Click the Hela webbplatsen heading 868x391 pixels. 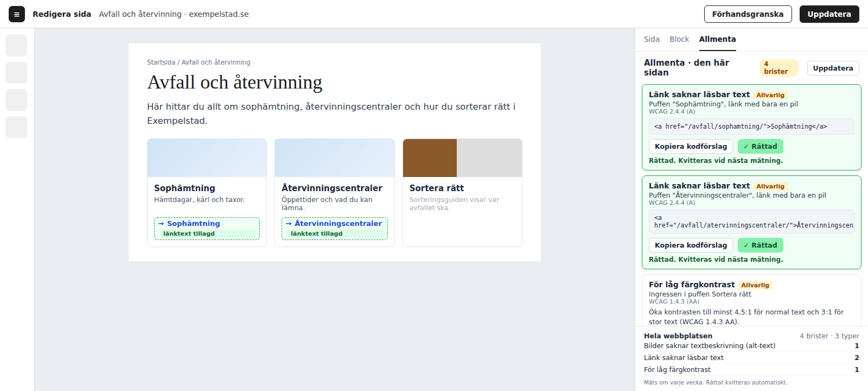click(x=678, y=336)
